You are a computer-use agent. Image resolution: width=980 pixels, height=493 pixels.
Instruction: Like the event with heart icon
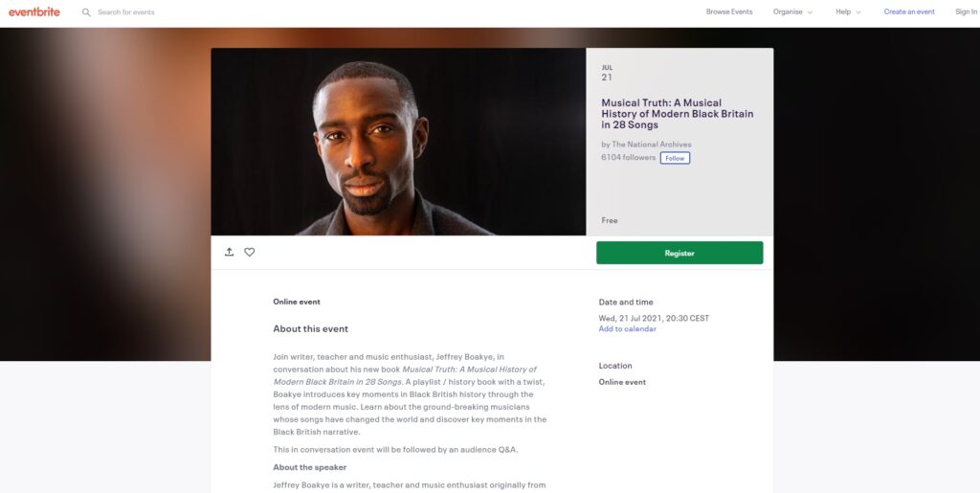[250, 252]
